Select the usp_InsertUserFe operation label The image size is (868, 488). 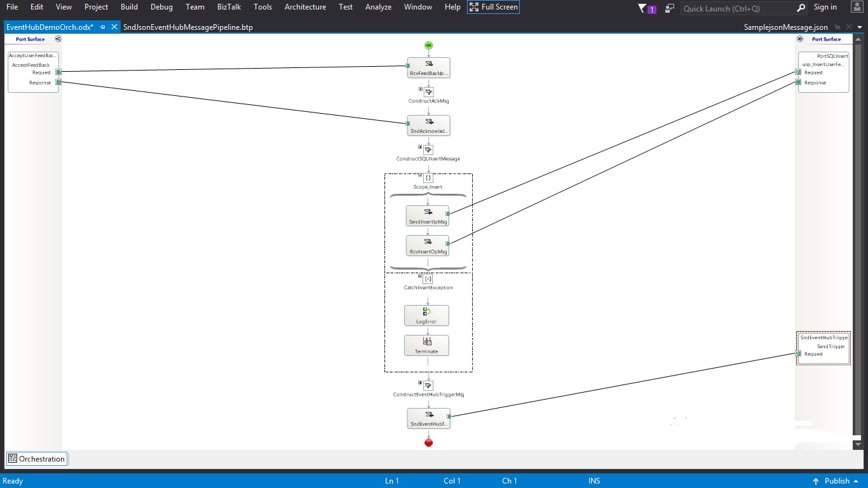coord(824,64)
